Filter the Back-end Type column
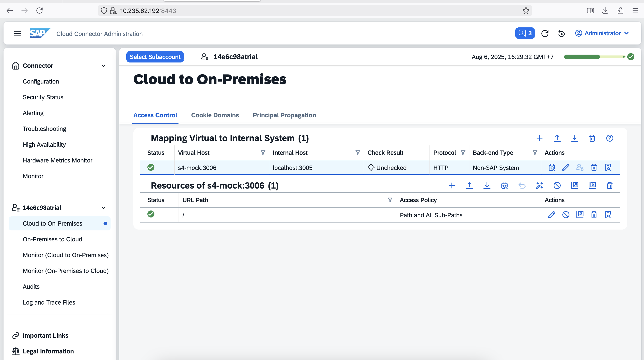Image resolution: width=644 pixels, height=360 pixels. click(535, 153)
